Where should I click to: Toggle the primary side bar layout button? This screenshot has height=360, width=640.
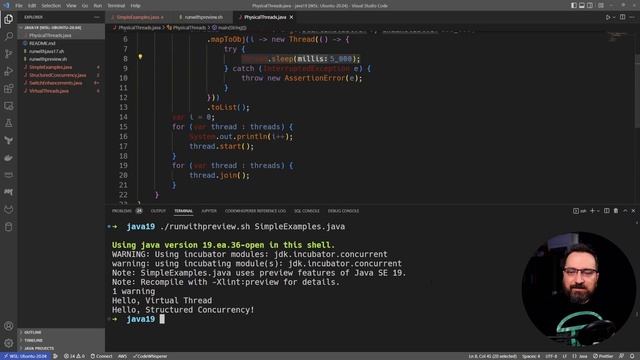pos(574,6)
